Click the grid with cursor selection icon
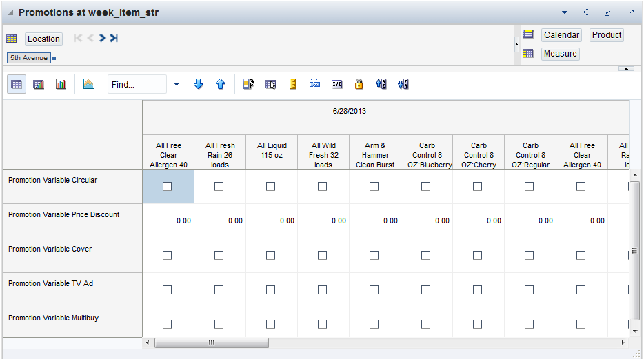The image size is (644, 359). coord(271,85)
